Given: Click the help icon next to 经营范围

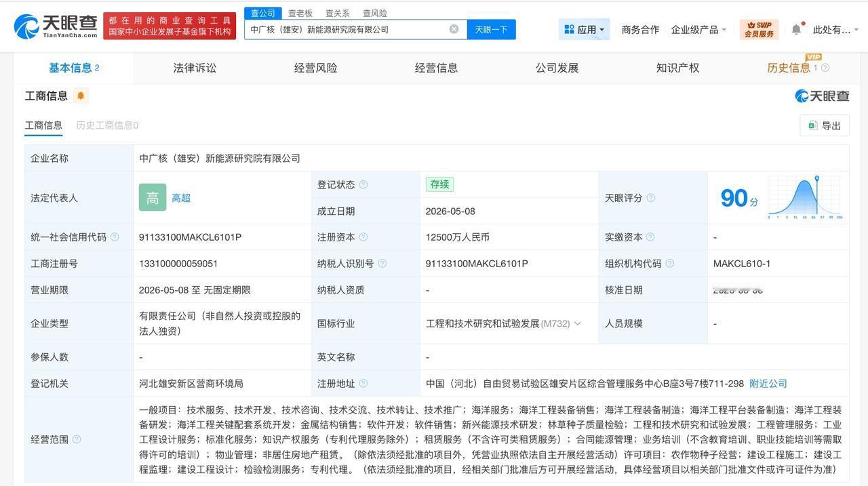Looking at the screenshot, I should pos(77,439).
